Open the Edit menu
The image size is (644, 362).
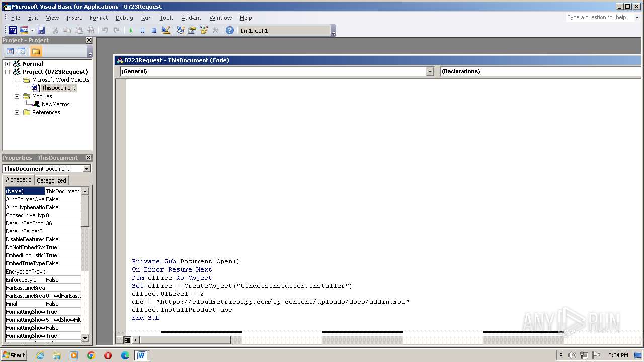tap(33, 18)
